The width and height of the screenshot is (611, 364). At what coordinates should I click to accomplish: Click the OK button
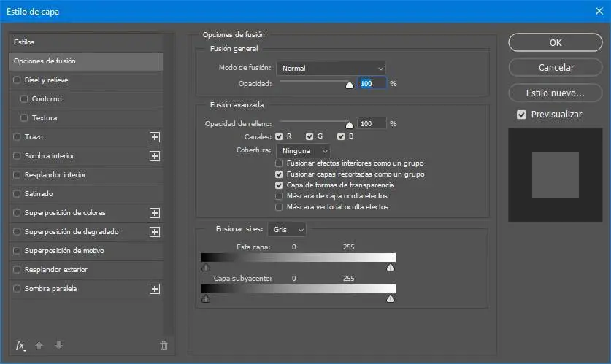(x=556, y=42)
